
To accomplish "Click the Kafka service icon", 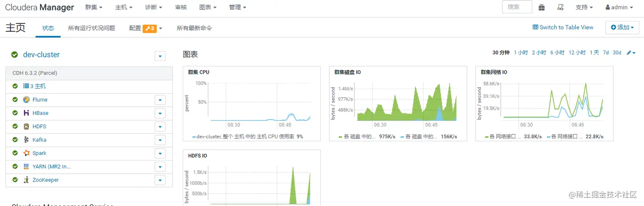I will tap(26, 140).
